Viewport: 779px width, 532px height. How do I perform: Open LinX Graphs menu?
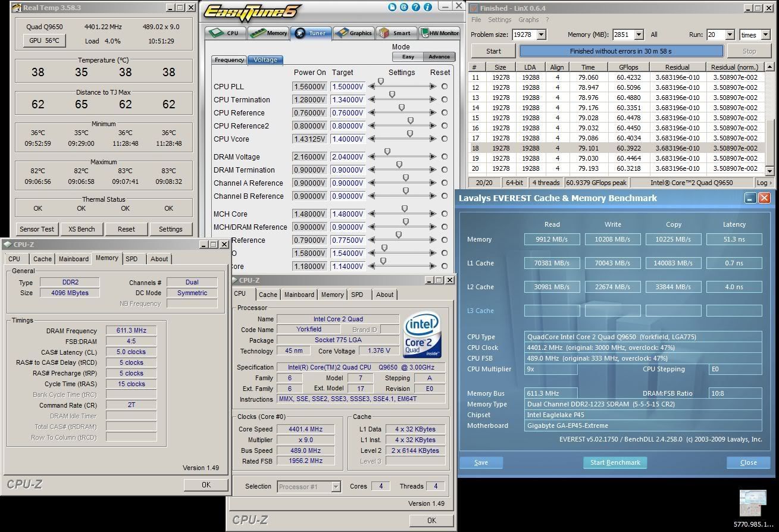[x=528, y=20]
